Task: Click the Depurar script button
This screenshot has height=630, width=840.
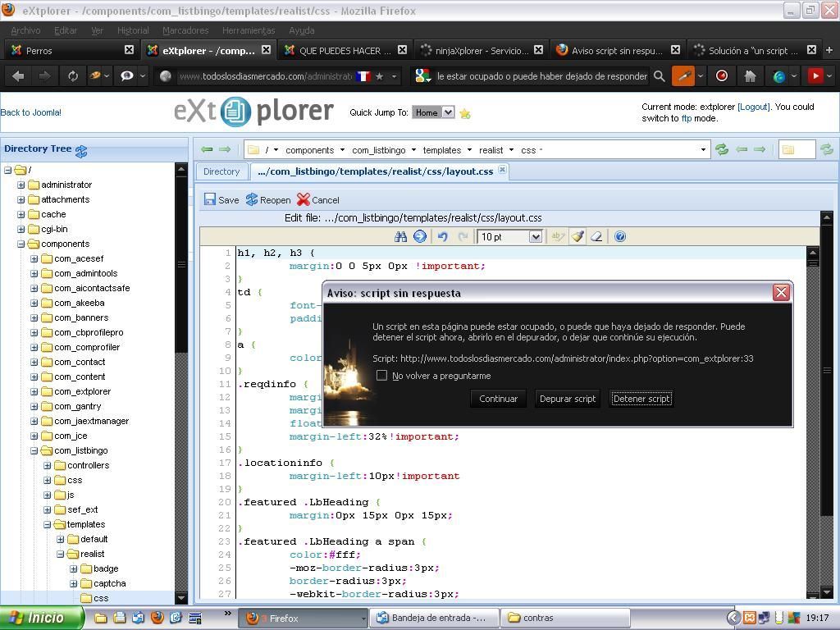Action: coord(568,399)
